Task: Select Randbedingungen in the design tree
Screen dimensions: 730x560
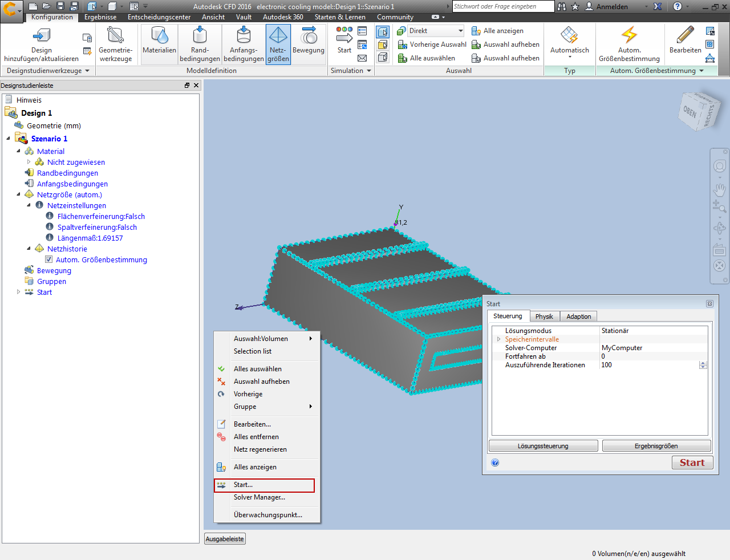Action: point(67,173)
